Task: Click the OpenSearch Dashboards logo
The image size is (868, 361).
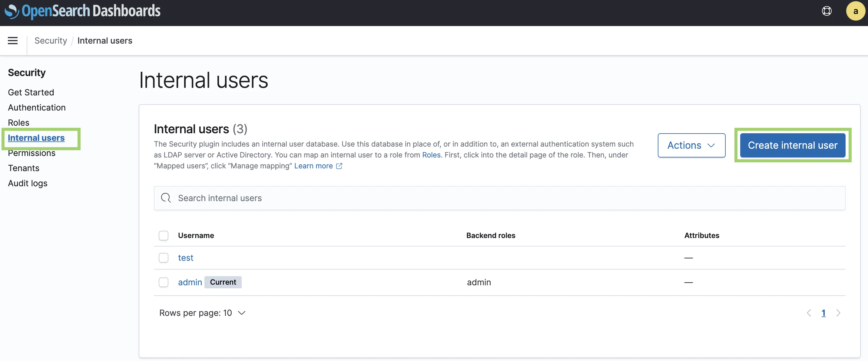Action: (x=83, y=11)
